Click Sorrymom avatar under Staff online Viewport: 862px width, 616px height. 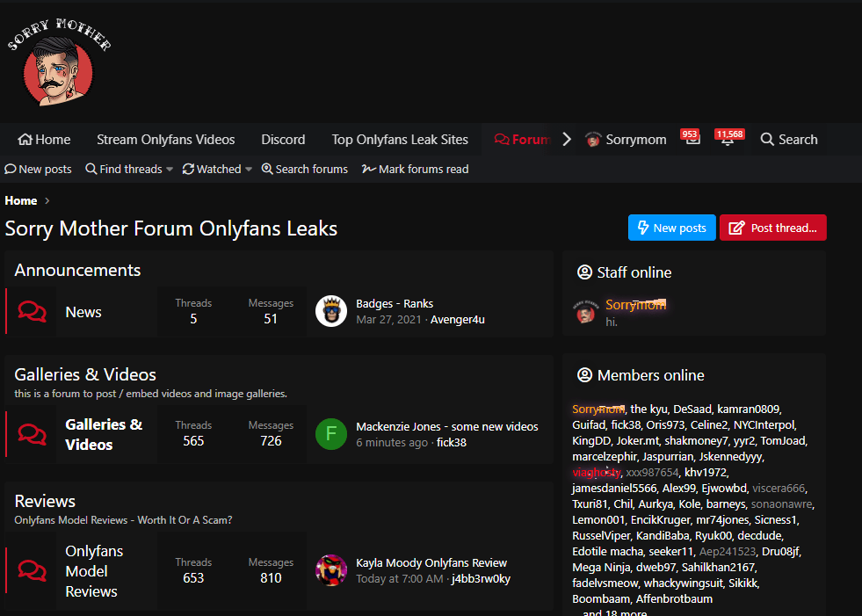(x=585, y=313)
